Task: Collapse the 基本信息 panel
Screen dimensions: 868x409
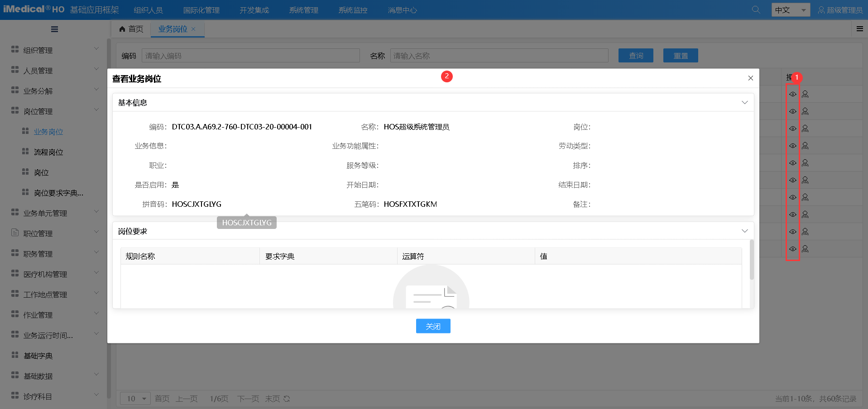Action: coord(744,103)
